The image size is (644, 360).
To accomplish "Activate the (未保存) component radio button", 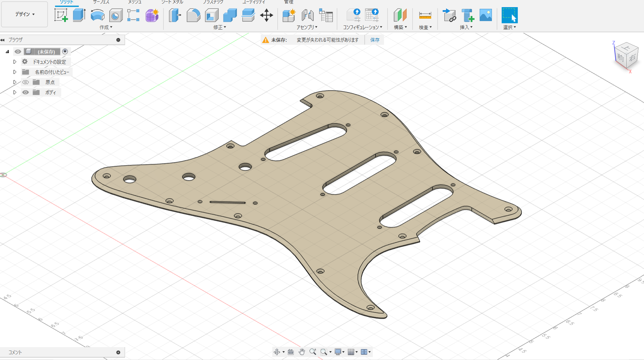I will click(x=65, y=52).
